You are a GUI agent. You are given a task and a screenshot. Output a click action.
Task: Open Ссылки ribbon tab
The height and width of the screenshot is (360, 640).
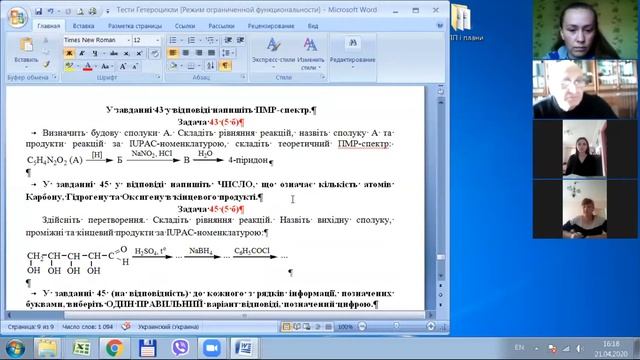pyautogui.click(x=185, y=26)
